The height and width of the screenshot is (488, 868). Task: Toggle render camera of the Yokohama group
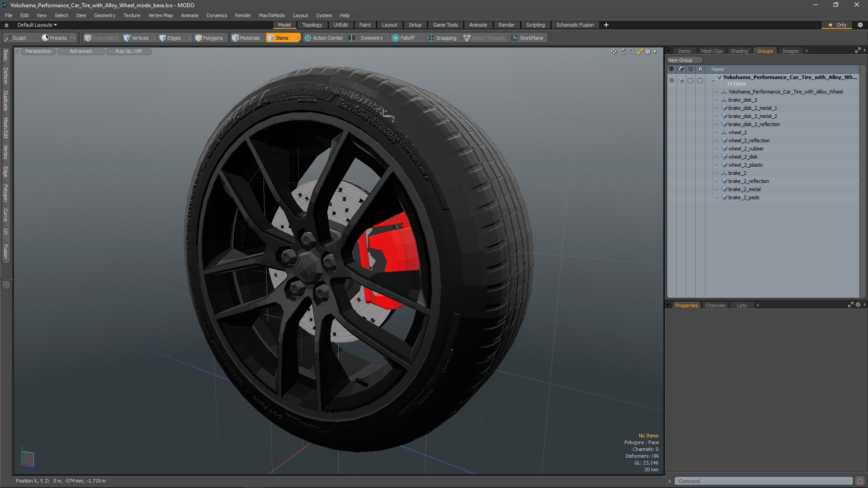click(681, 80)
